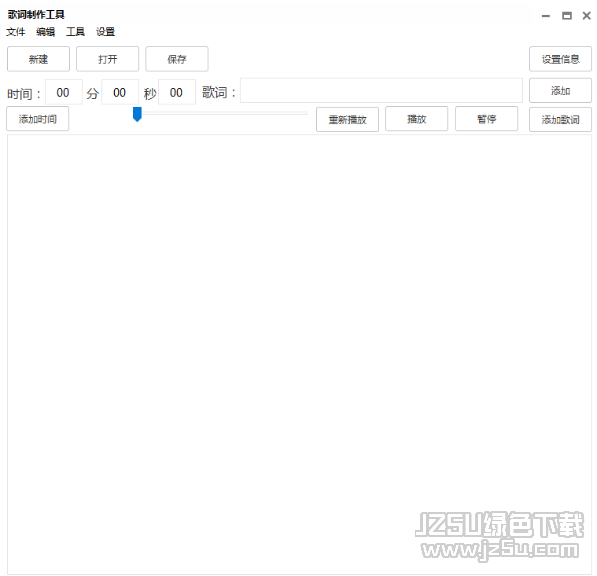
Task: Pause playback with 暂停 button
Action: [487, 119]
